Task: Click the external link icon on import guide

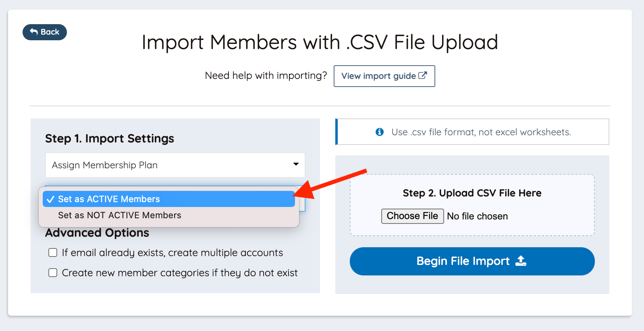Action: pos(422,75)
